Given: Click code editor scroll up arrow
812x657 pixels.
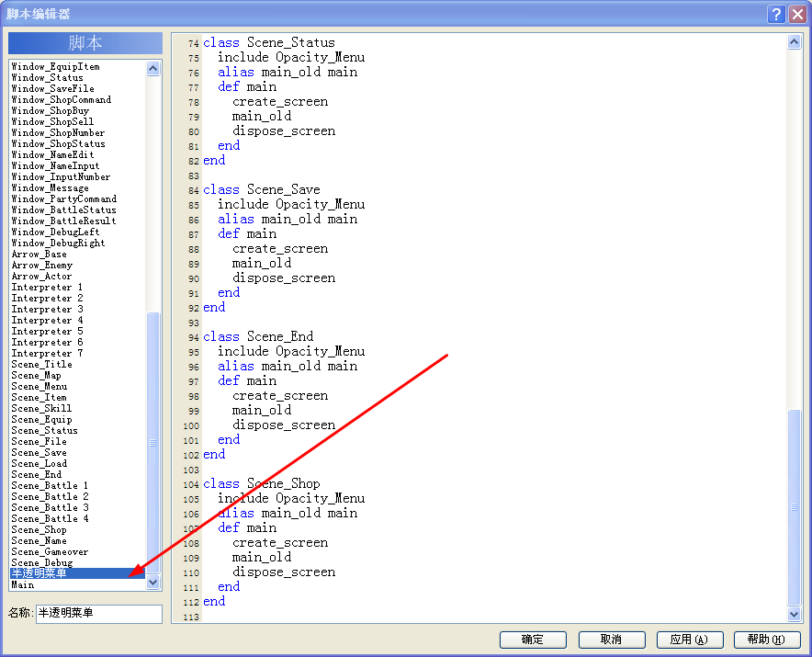Looking at the screenshot, I should point(794,42).
